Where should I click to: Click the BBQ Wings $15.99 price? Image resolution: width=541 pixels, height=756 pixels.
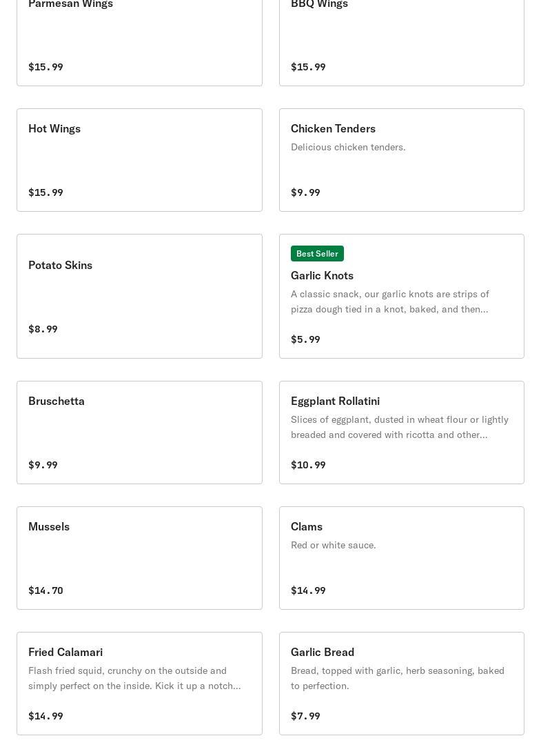pos(308,67)
